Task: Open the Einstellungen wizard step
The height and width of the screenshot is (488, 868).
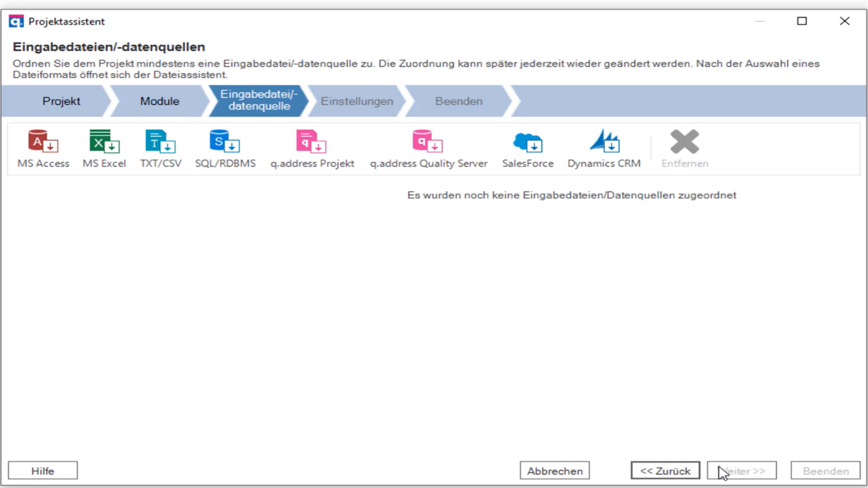Action: click(357, 101)
